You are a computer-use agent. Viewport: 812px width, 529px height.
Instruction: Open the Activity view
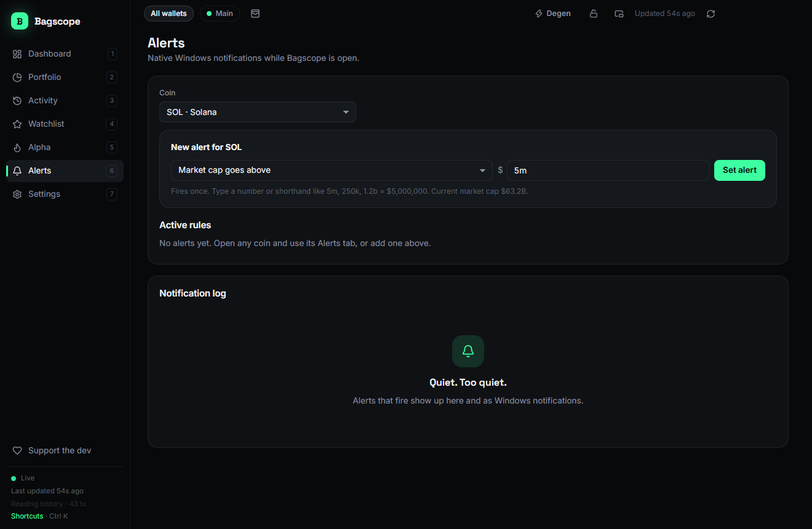65,100
